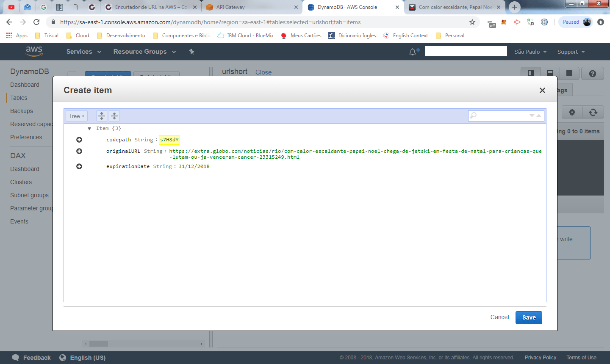Select the DynamoDB AWS Console tab
The width and height of the screenshot is (610, 364).
tap(353, 7)
